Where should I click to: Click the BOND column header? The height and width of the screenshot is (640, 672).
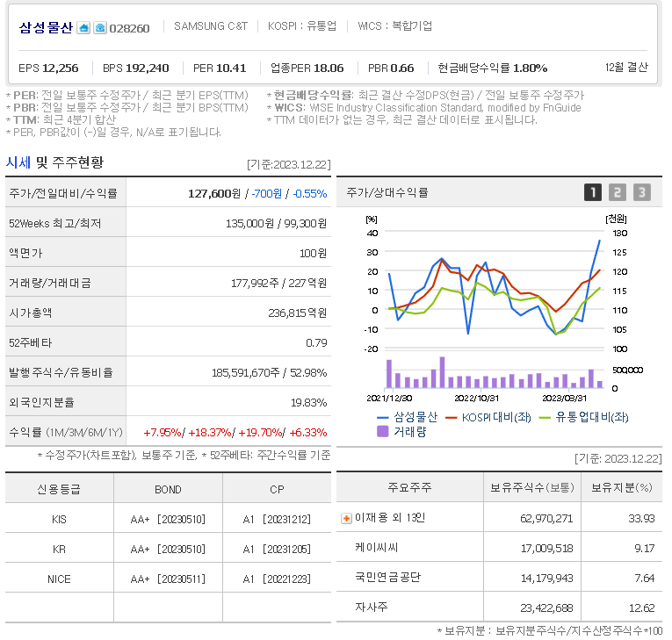point(168,489)
